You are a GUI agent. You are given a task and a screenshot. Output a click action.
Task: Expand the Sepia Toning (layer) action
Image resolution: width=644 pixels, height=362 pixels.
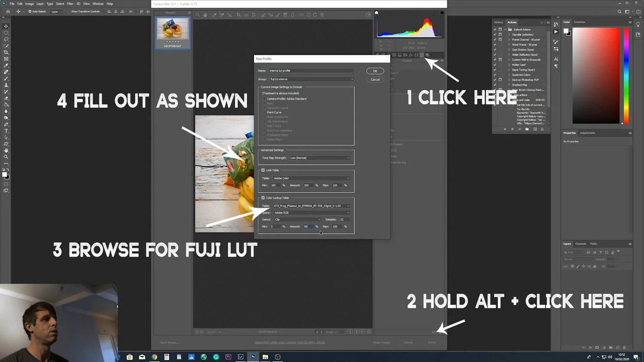click(509, 70)
